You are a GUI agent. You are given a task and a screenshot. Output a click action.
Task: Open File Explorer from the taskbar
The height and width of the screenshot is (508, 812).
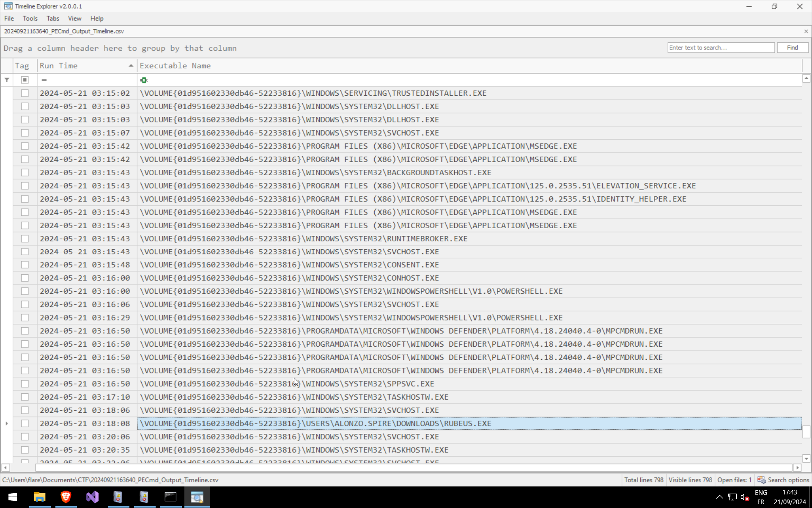pyautogui.click(x=40, y=497)
